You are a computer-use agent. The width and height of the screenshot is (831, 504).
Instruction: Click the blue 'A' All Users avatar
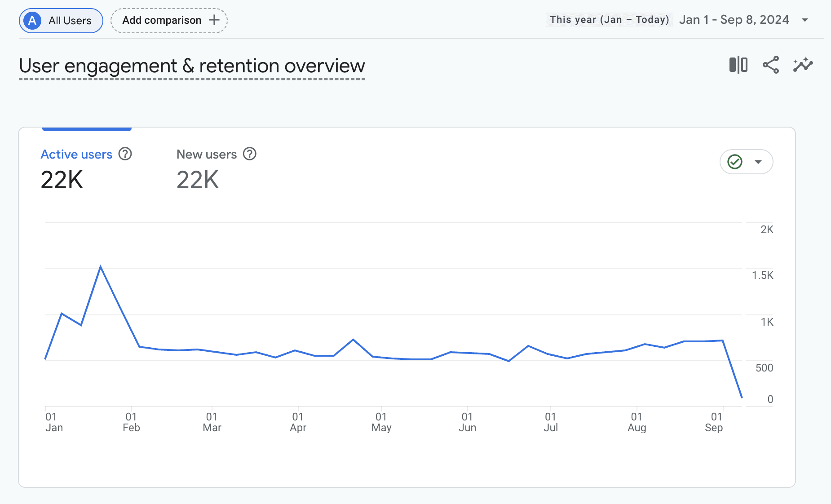pos(32,21)
